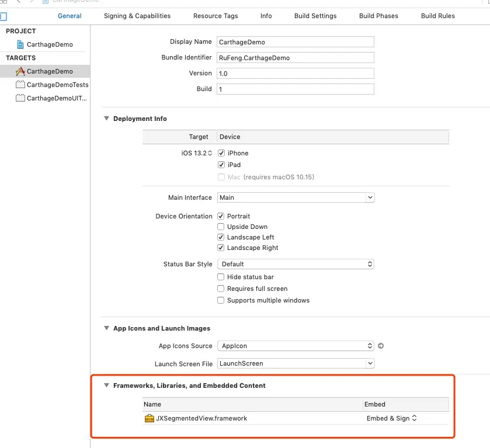Image resolution: width=490 pixels, height=448 pixels.
Task: Open the Launch Screen File dropdown arrow
Action: (x=370, y=363)
